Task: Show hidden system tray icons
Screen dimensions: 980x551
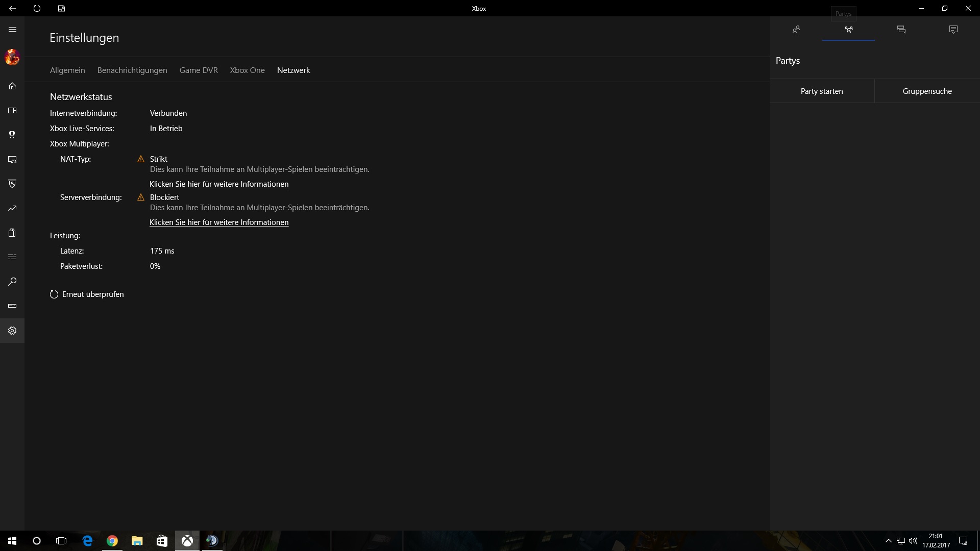Action: pyautogui.click(x=888, y=541)
